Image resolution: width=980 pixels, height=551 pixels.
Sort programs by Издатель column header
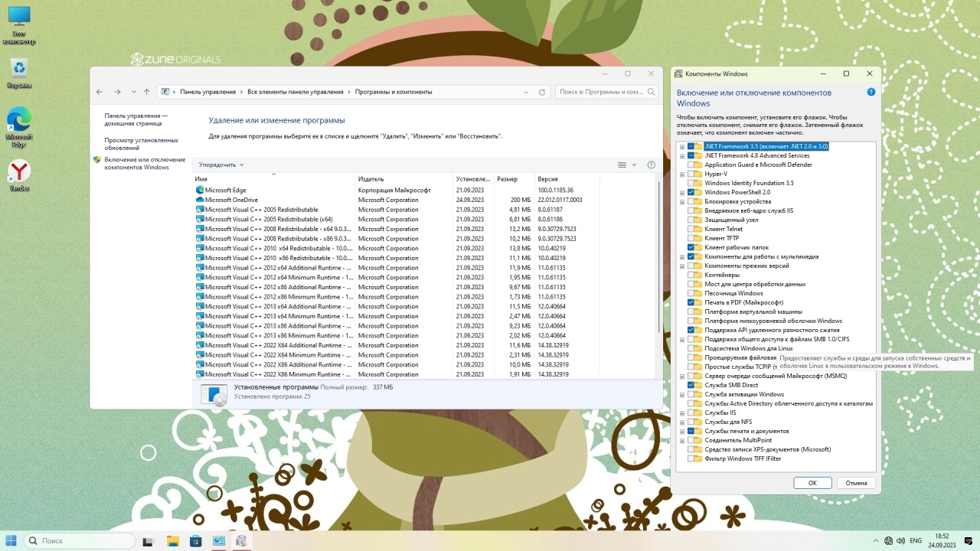pos(404,178)
